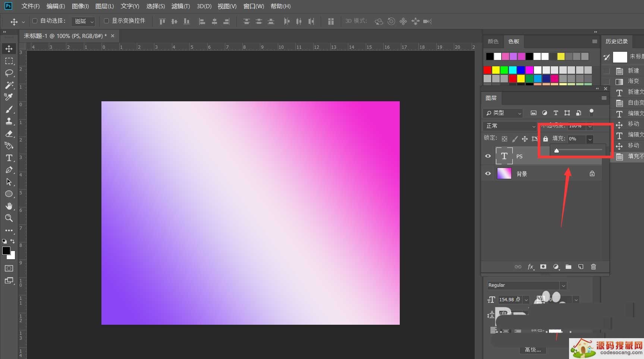
Task: Create a new layer group folder
Action: (x=568, y=267)
